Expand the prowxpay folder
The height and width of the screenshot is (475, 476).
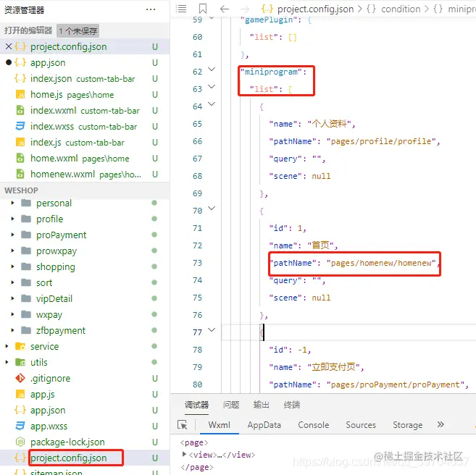[x=12, y=251]
